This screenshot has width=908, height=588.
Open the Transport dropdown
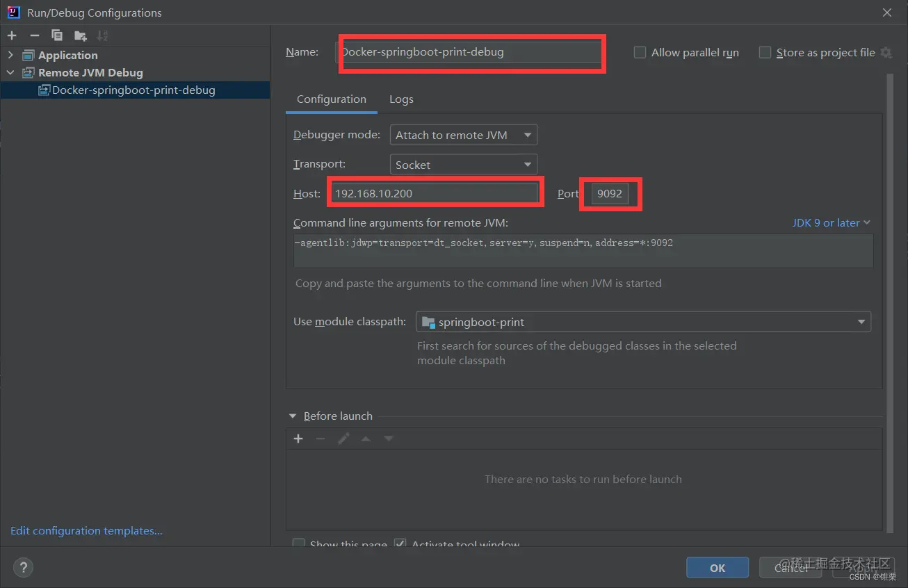coord(463,165)
